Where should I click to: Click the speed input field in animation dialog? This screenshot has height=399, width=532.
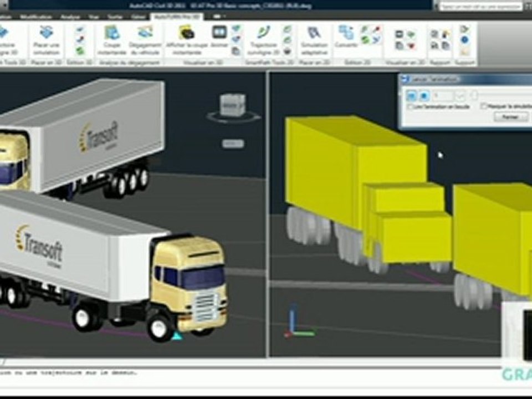coord(443,96)
